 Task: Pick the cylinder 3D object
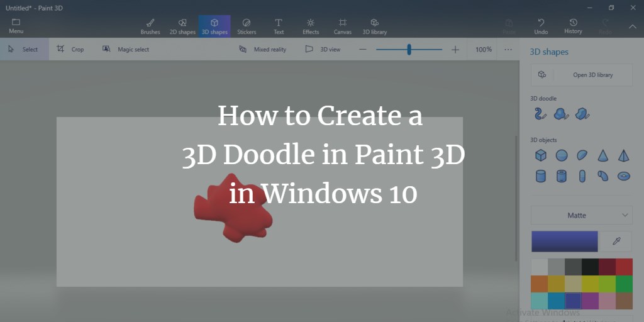pos(541,176)
